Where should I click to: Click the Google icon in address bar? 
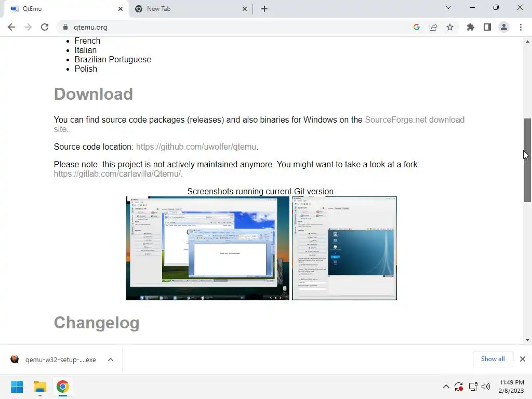point(416,27)
